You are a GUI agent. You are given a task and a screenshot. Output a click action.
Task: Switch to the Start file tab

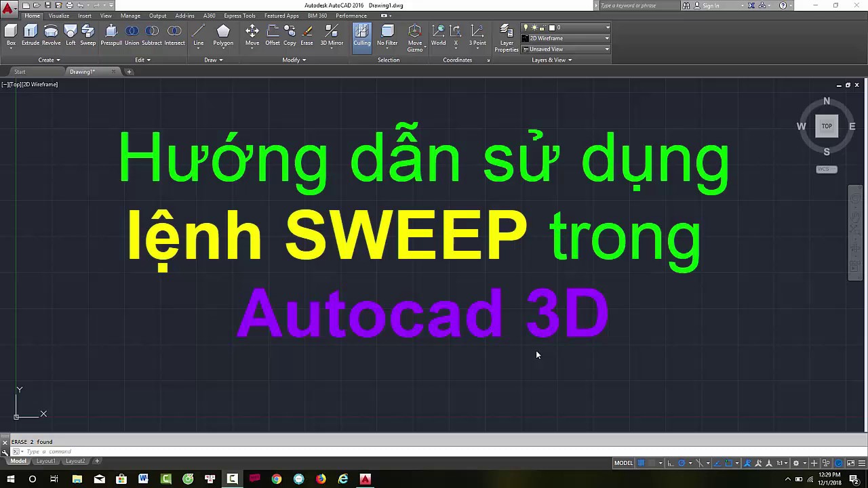point(20,72)
